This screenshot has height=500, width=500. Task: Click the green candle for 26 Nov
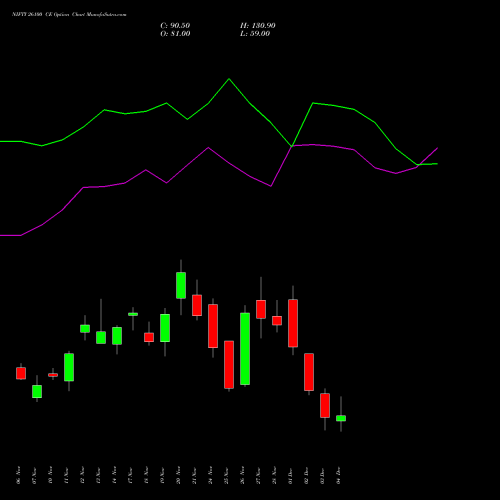245,349
